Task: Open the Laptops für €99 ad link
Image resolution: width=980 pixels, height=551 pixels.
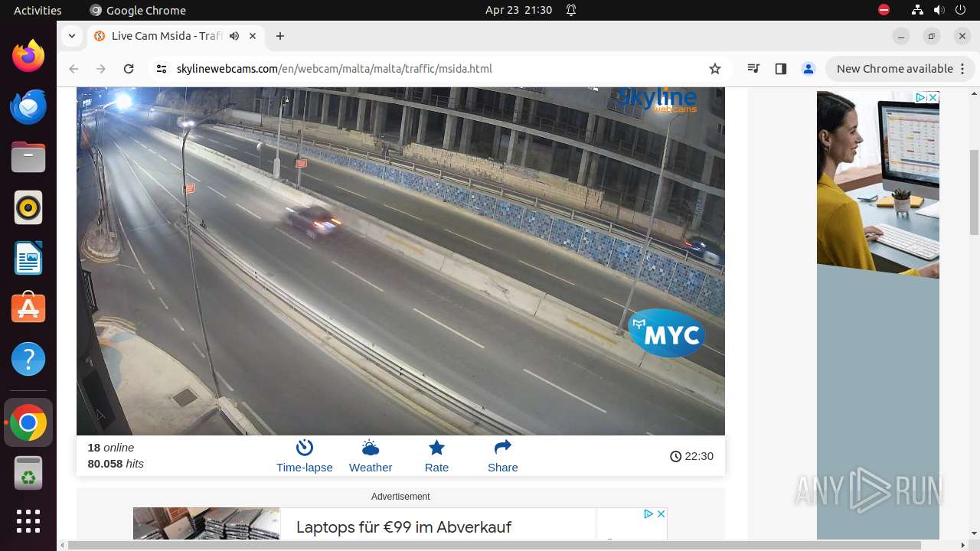Action: click(x=403, y=527)
